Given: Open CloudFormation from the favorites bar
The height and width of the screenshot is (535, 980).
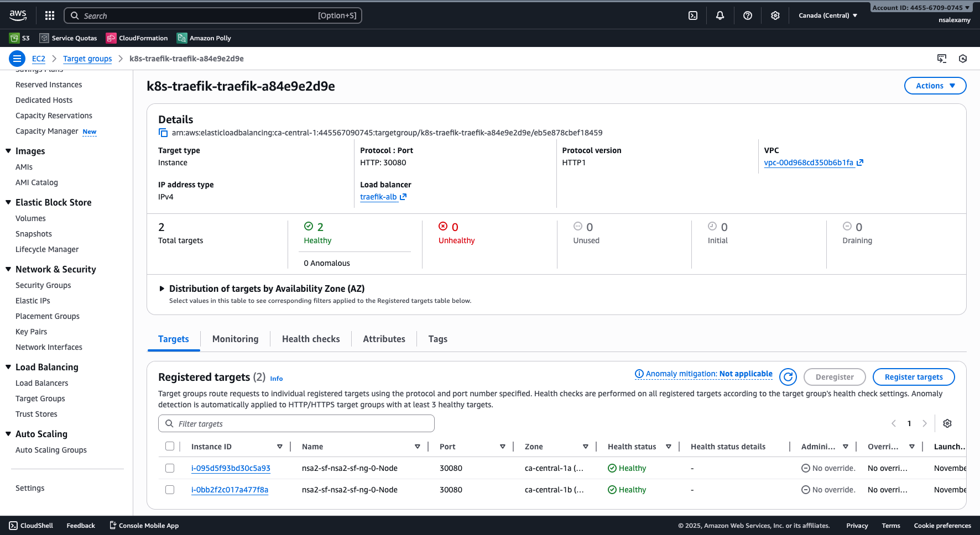Looking at the screenshot, I should (137, 38).
